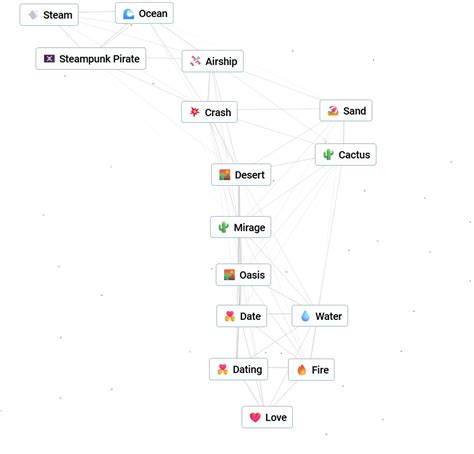Screen dimensions: 474x454
Task: Click the Sand label text
Action: coord(355,111)
